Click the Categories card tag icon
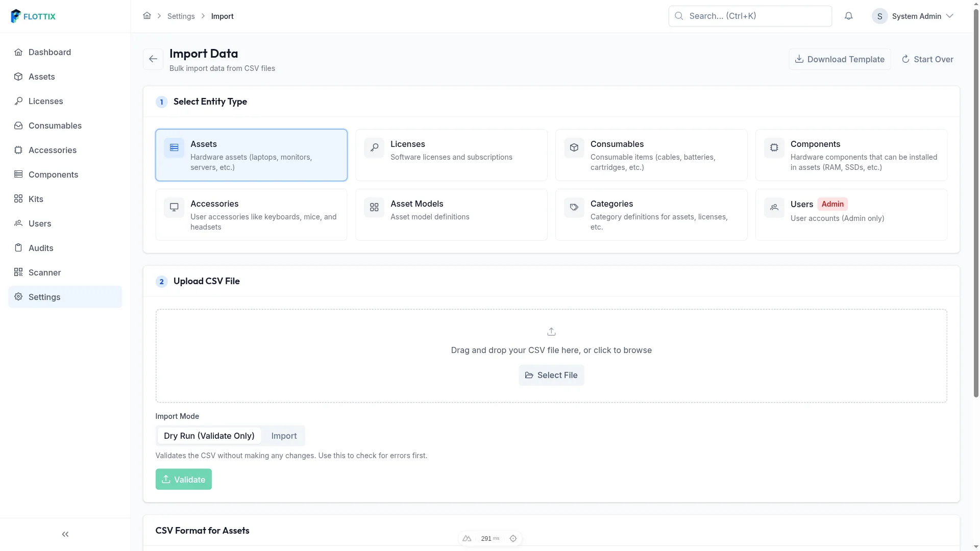This screenshot has height=551, width=980. point(574,207)
